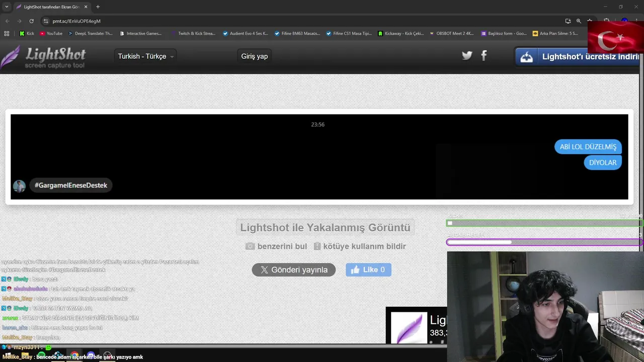The image size is (644, 362).
Task: Click the benzerini bul link
Action: (276, 246)
